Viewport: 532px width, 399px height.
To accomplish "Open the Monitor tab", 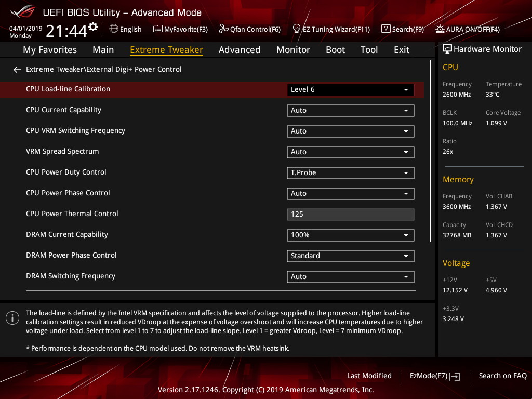I will tap(293, 50).
